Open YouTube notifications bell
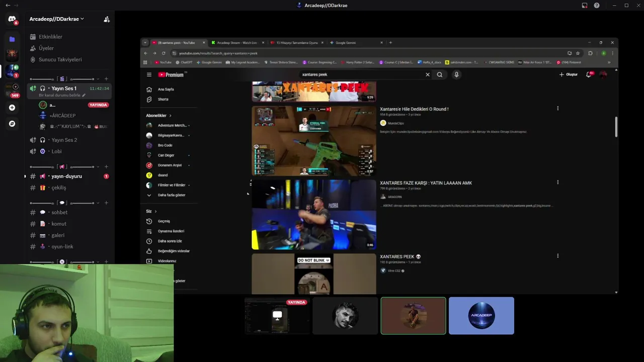The image size is (644, 362). pyautogui.click(x=589, y=74)
